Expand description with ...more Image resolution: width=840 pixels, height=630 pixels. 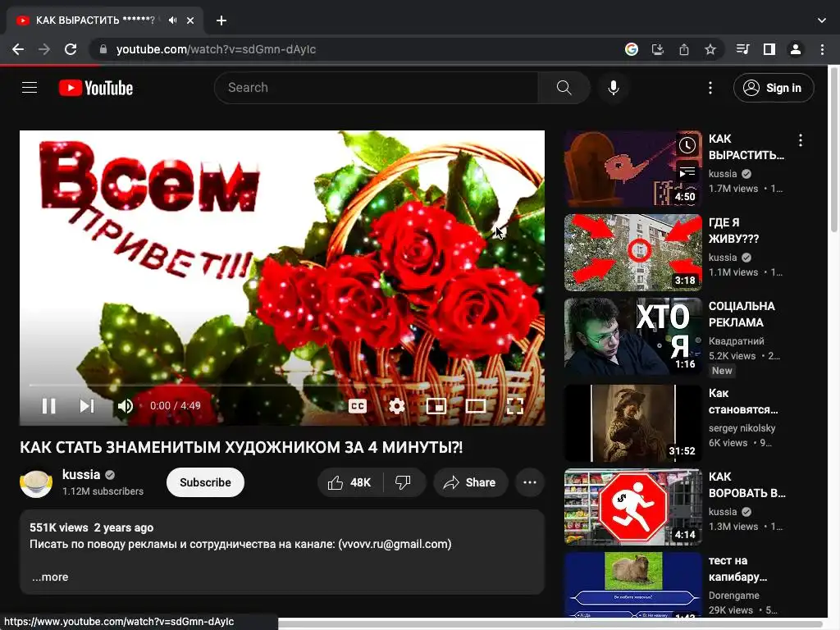pos(50,577)
